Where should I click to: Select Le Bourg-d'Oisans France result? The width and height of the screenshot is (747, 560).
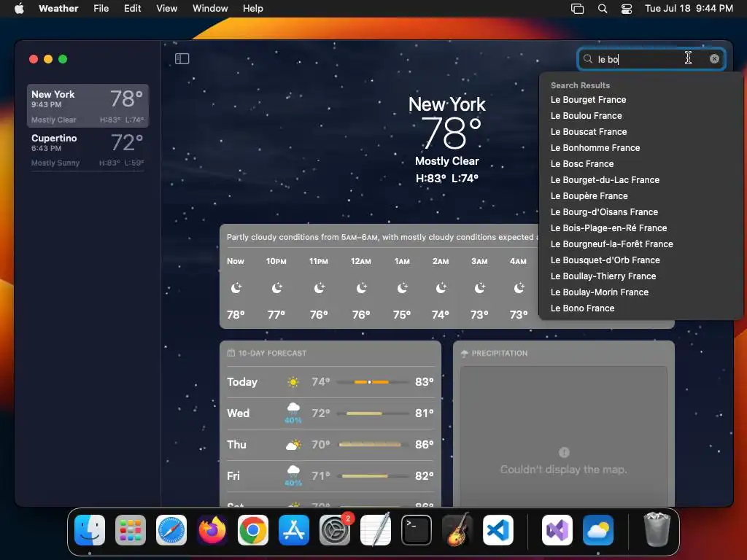(x=604, y=212)
